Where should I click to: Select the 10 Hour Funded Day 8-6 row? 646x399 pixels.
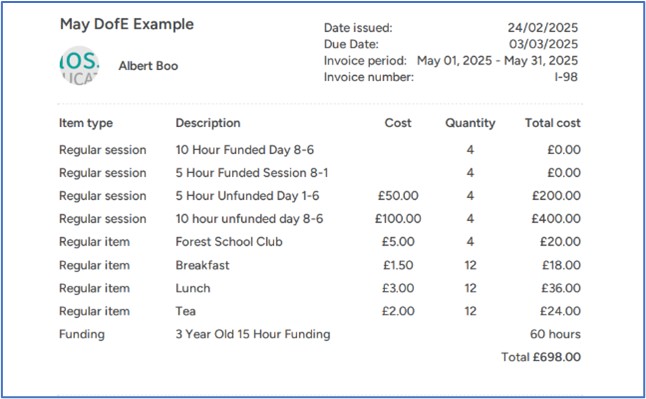[320, 150]
